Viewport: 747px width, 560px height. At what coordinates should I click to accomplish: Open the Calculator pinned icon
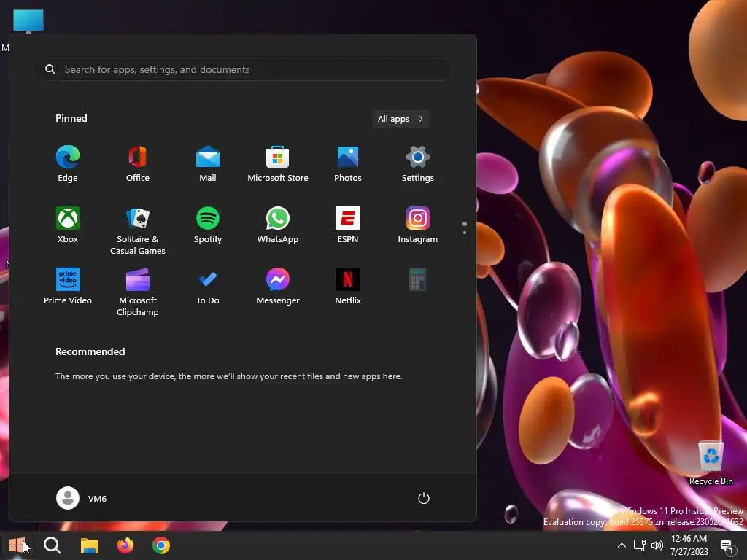(418, 279)
